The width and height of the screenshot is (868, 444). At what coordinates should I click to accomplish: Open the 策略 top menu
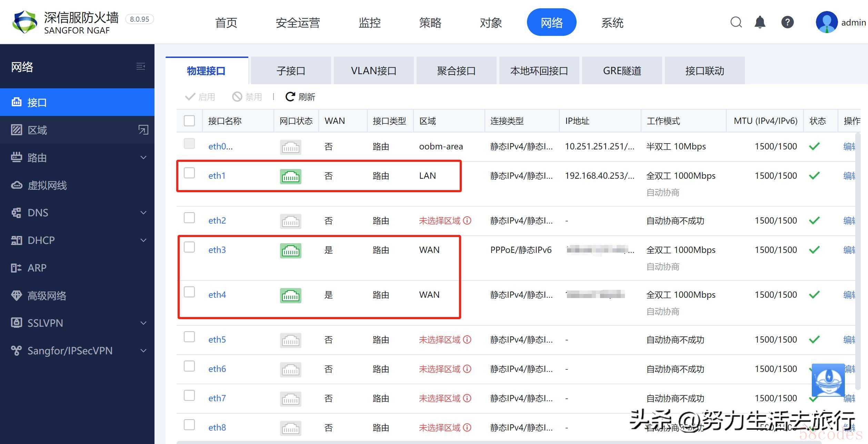coord(430,23)
